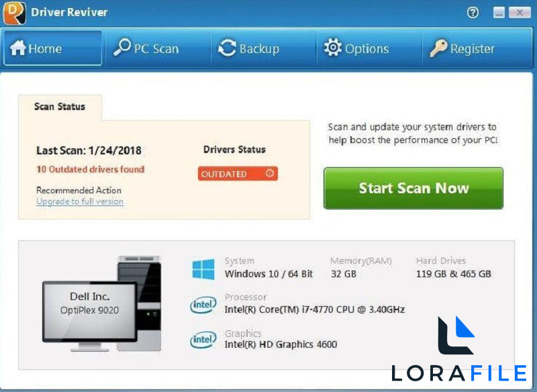Go to the Options tab

pyautogui.click(x=369, y=48)
